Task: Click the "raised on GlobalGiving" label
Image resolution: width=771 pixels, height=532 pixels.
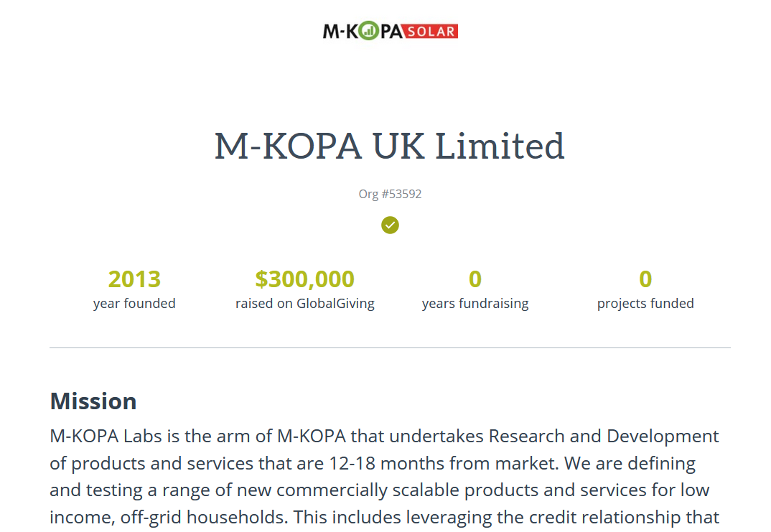Action: (x=304, y=304)
